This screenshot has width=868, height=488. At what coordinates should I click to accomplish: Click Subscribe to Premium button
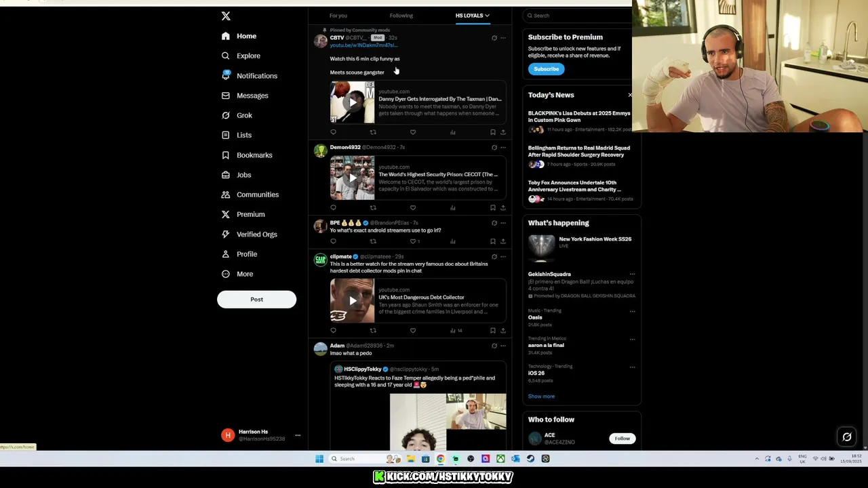pos(546,69)
